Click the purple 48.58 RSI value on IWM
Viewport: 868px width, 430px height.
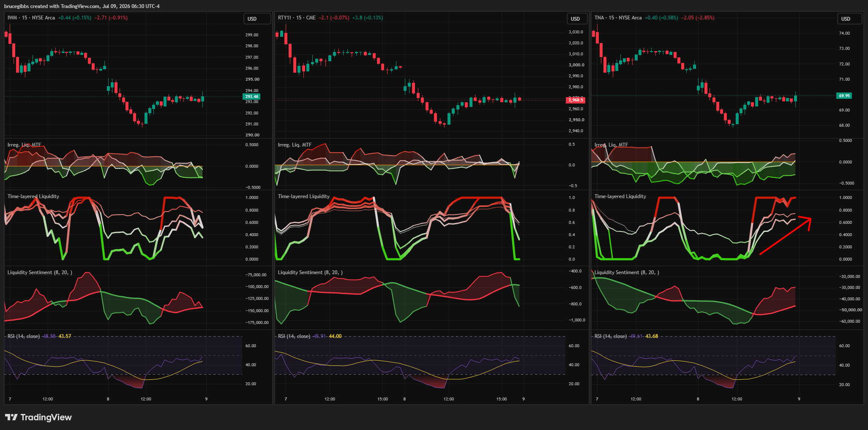tap(49, 336)
